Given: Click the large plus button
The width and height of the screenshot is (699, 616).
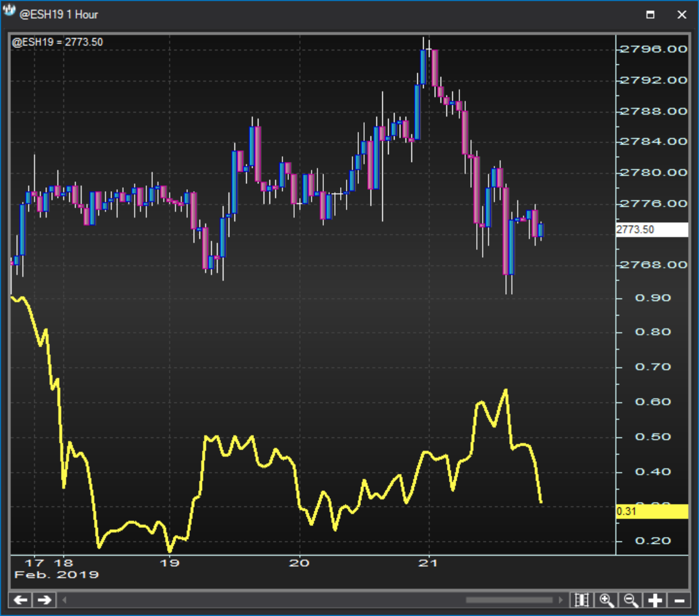Looking at the screenshot, I should point(655,600).
